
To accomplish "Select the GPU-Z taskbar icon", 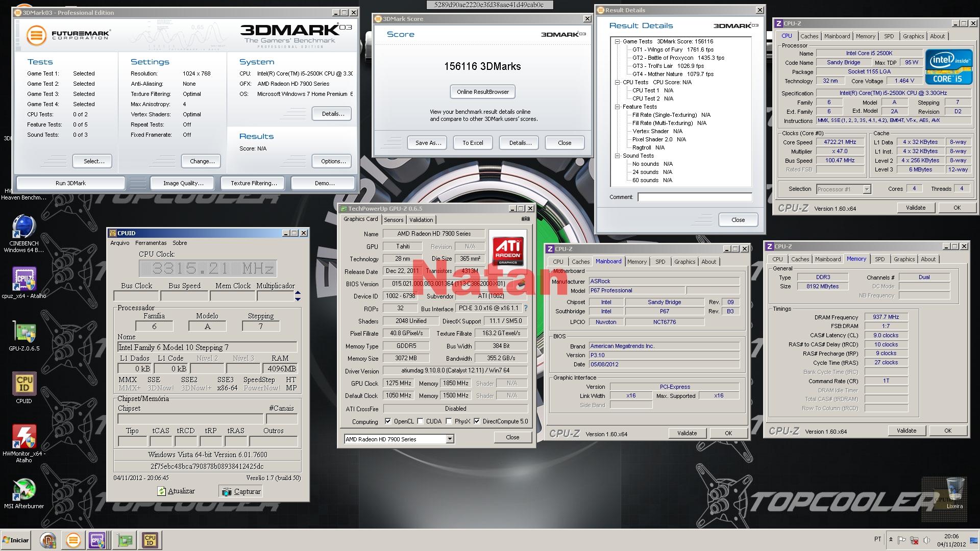I will tap(125, 540).
